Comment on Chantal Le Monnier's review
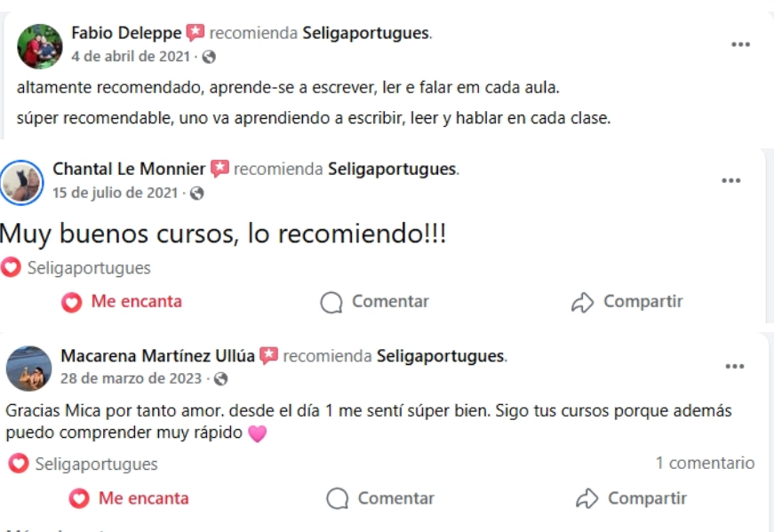 (375, 302)
